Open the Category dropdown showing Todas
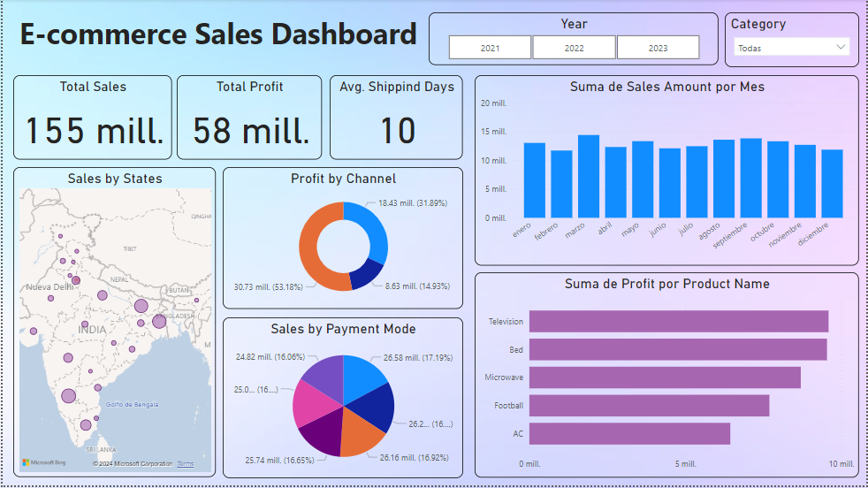Screen dimensions: 868x488 tap(782, 48)
